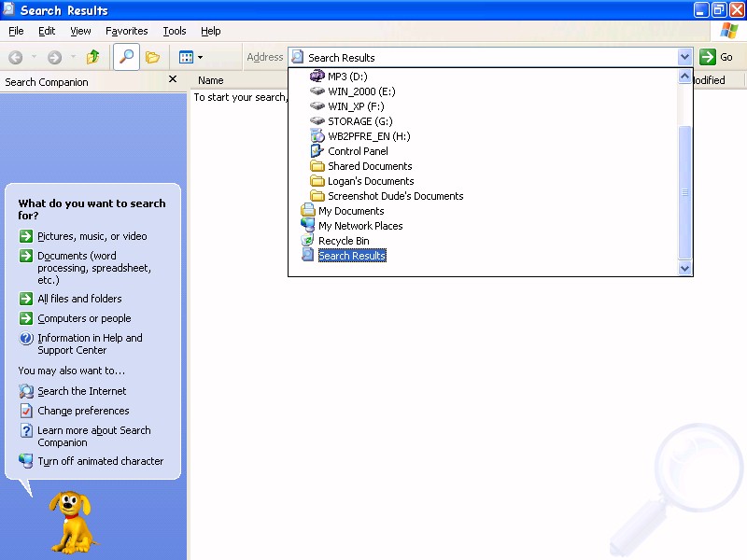This screenshot has width=747, height=560.
Task: Click green arrow beside Computers or people
Action: tap(26, 318)
